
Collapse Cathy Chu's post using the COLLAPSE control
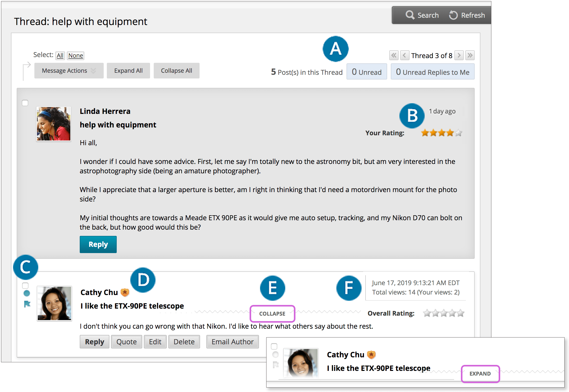click(272, 314)
